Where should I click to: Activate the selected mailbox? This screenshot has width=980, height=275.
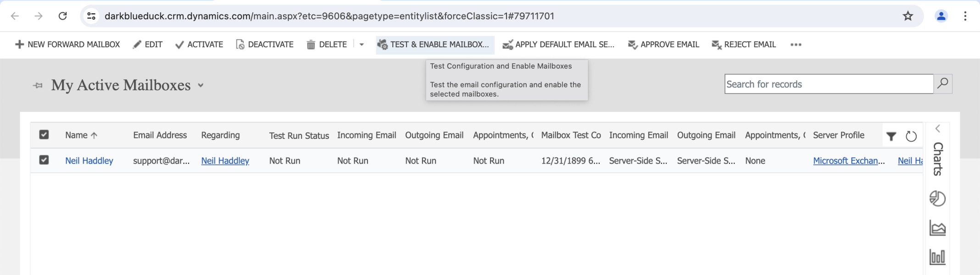pyautogui.click(x=199, y=44)
